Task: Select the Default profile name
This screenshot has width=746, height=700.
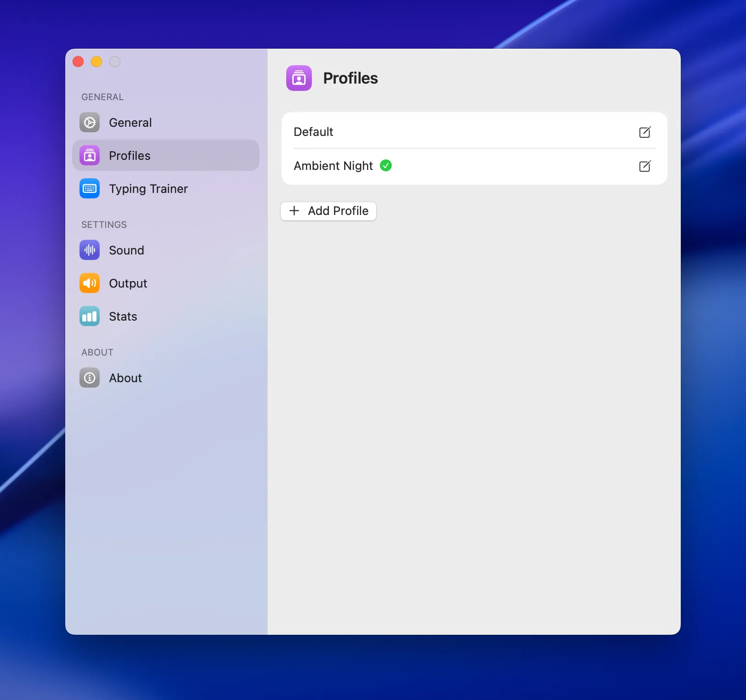Action: [x=313, y=132]
